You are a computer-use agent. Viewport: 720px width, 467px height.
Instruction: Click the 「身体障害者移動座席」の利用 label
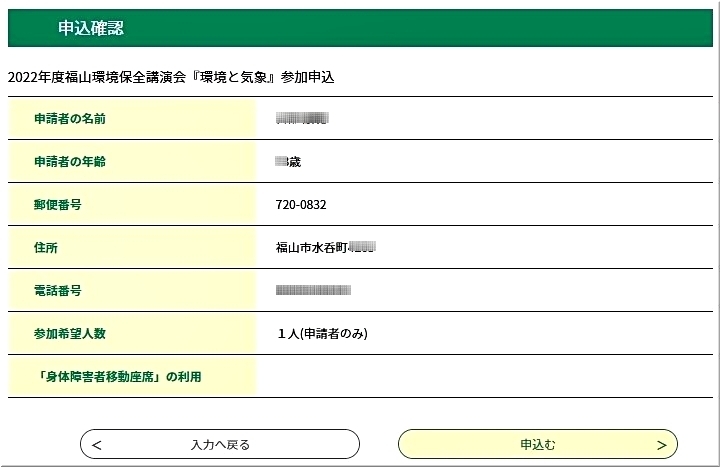126,376
